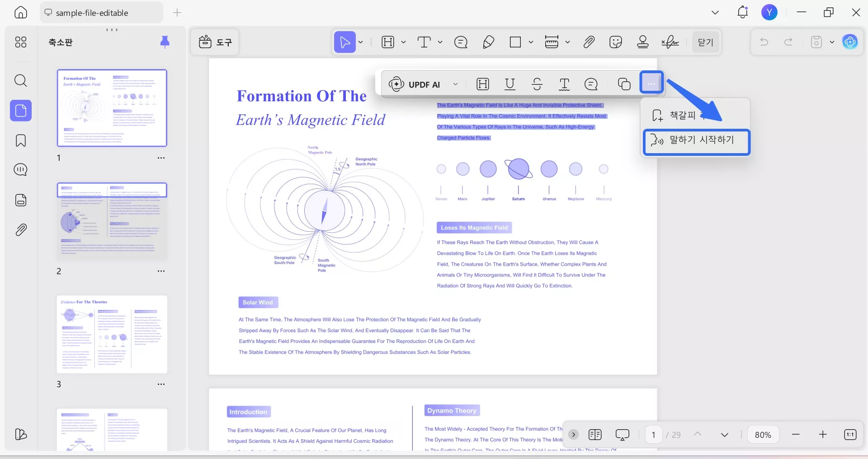This screenshot has width=868, height=459.
Task: Click the save icon
Action: click(x=816, y=42)
